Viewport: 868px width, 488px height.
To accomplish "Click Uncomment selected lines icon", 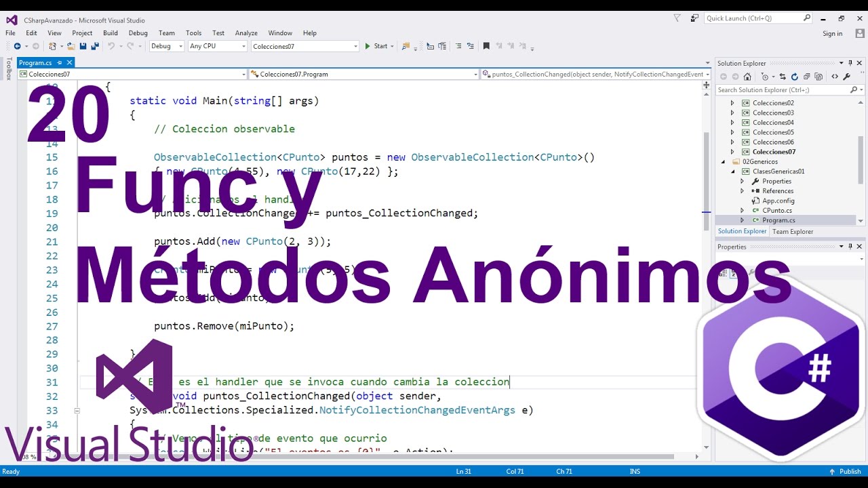I will (470, 46).
